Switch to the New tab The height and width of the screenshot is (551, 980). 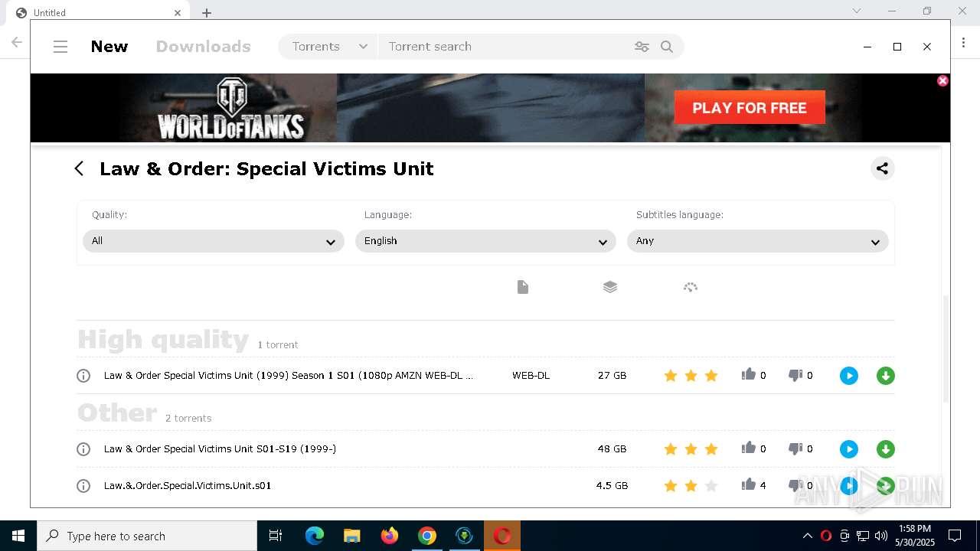tap(109, 47)
